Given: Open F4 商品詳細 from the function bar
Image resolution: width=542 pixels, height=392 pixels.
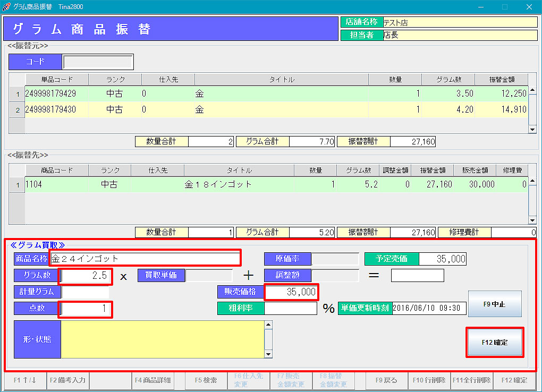Looking at the screenshot, I should click(x=153, y=380).
